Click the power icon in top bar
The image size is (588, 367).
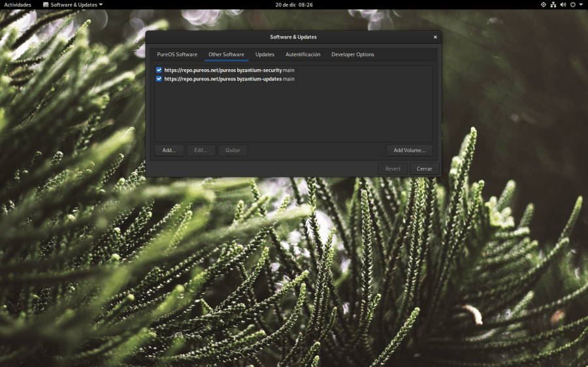click(x=572, y=5)
